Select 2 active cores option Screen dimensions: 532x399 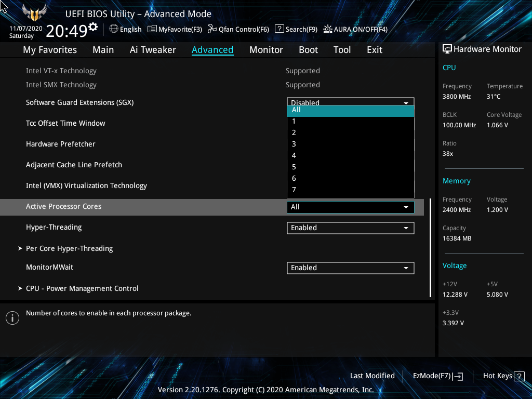click(351, 132)
